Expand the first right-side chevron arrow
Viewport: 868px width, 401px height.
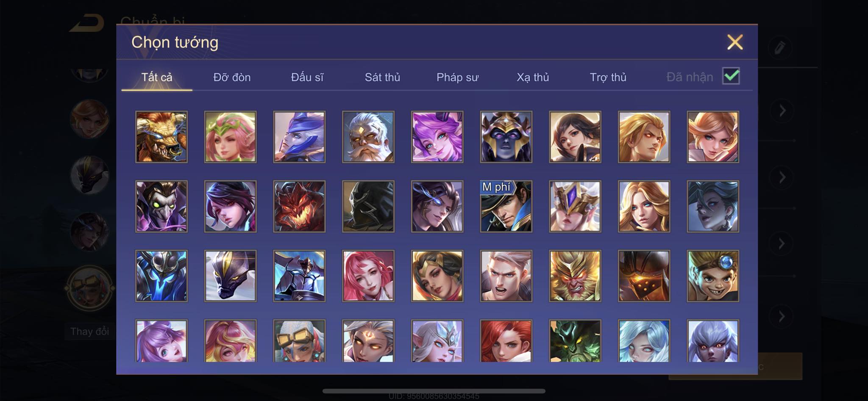click(782, 111)
